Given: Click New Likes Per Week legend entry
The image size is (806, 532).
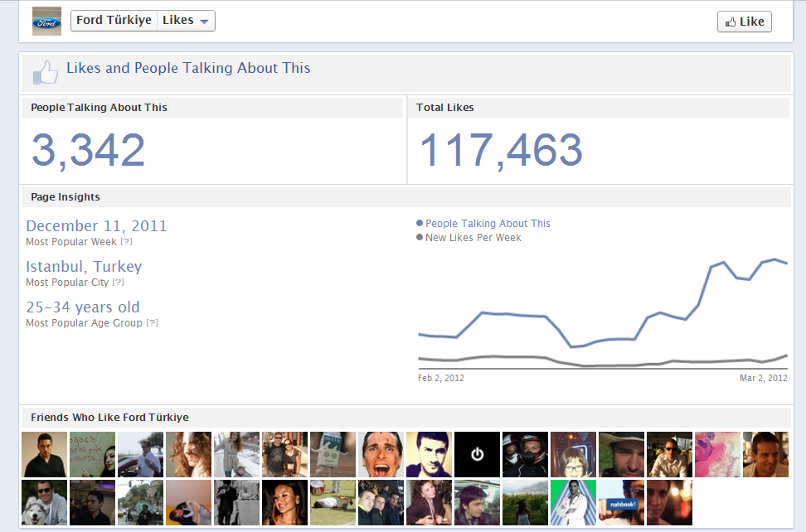Looking at the screenshot, I should tap(473, 238).
